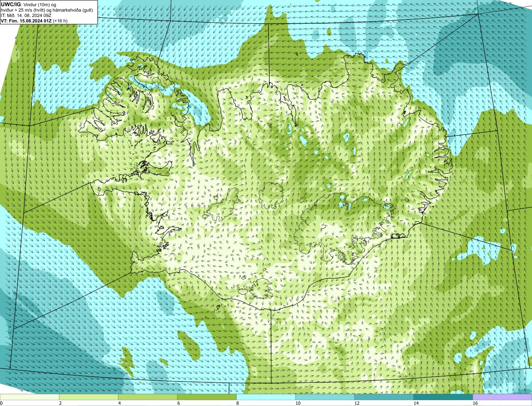
Task: Click the aqua 10–12 legend swatch
Action: [325, 397]
